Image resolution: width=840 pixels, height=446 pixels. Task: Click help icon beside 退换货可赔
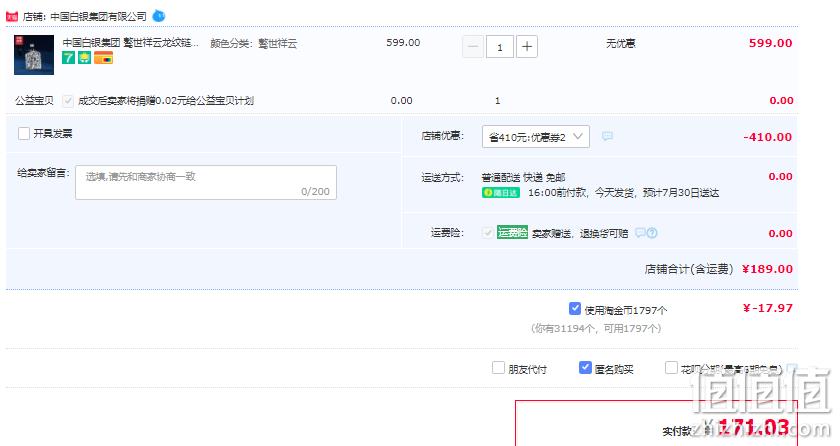pos(652,233)
